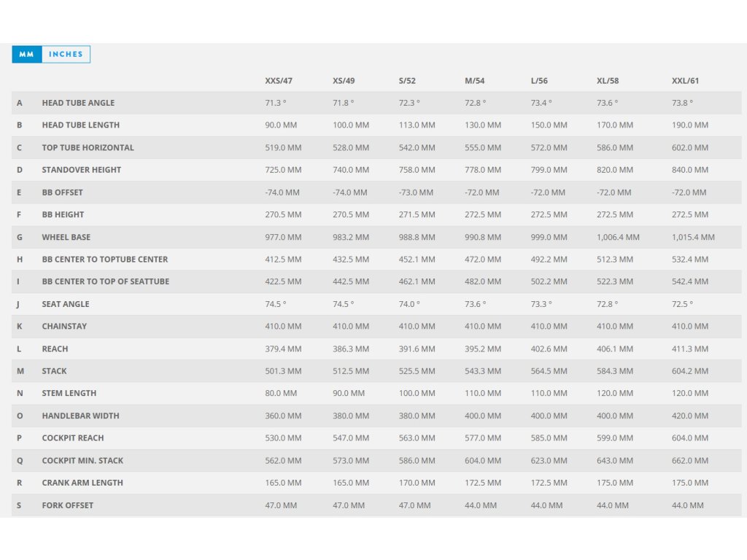The image size is (747, 560).
Task: Switch units to MM
Action: tap(27, 54)
